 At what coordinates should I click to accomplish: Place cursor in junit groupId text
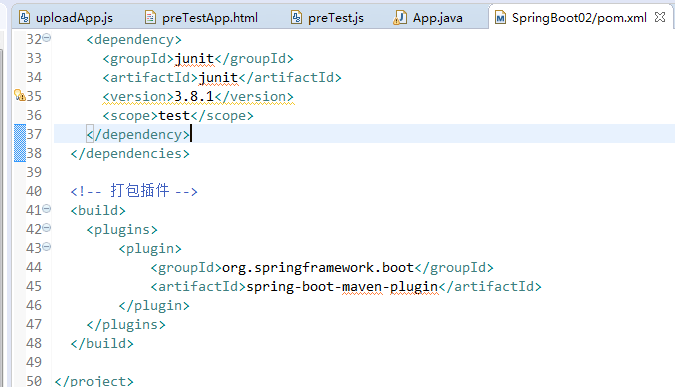pos(194,59)
